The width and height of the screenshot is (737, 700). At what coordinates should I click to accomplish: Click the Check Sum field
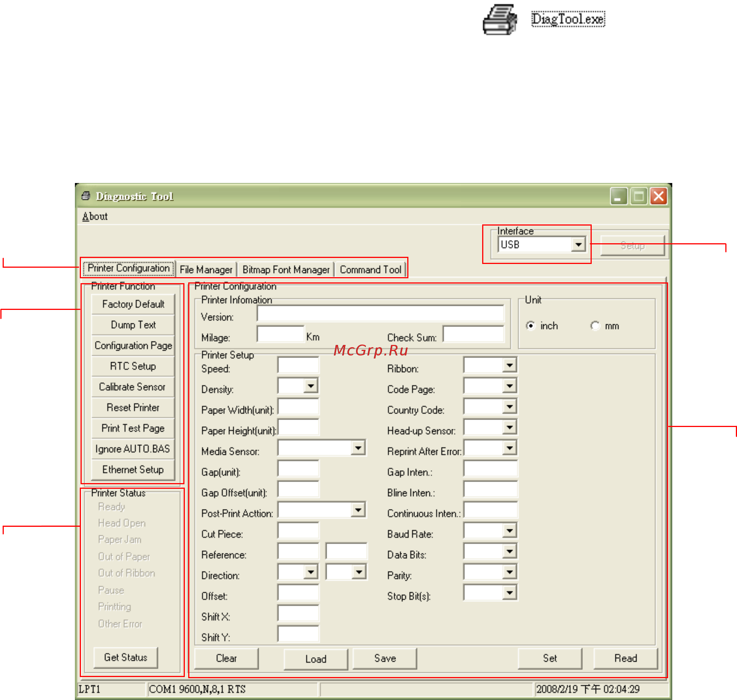point(473,334)
